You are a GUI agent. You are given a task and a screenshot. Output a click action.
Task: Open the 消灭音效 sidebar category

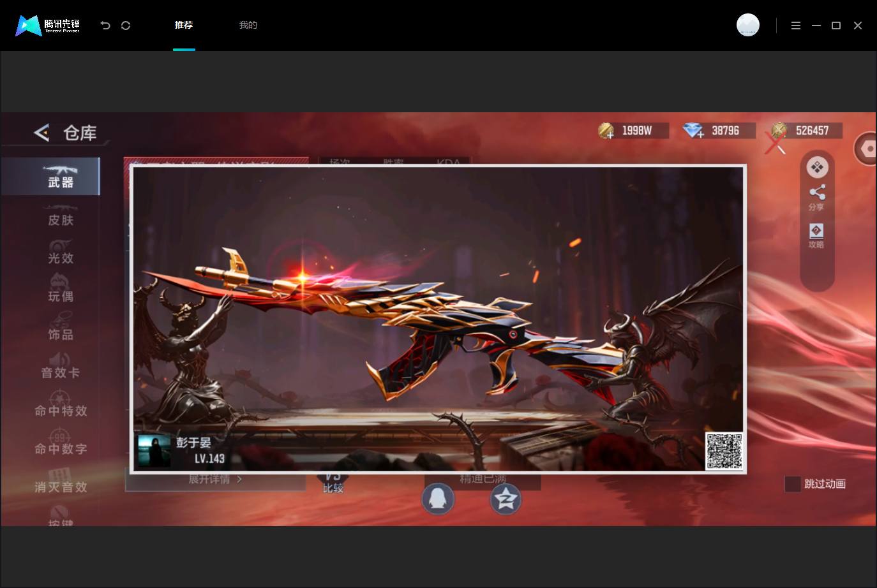pyautogui.click(x=61, y=481)
